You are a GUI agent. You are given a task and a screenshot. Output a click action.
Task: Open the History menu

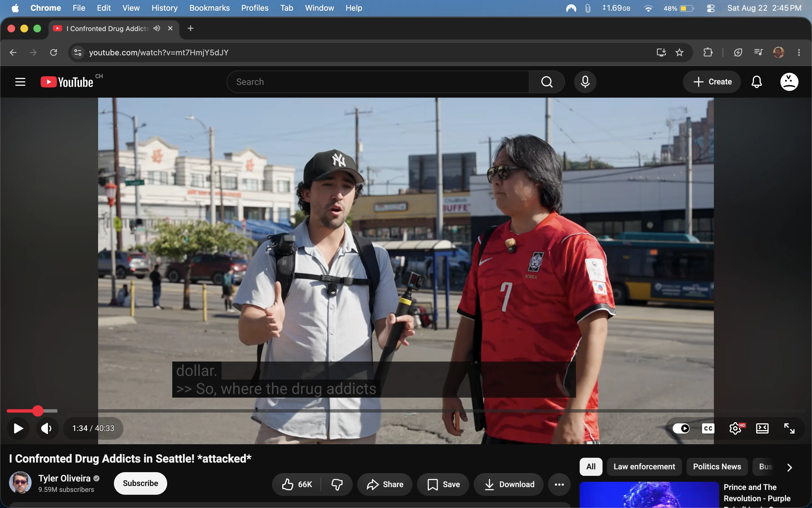164,8
